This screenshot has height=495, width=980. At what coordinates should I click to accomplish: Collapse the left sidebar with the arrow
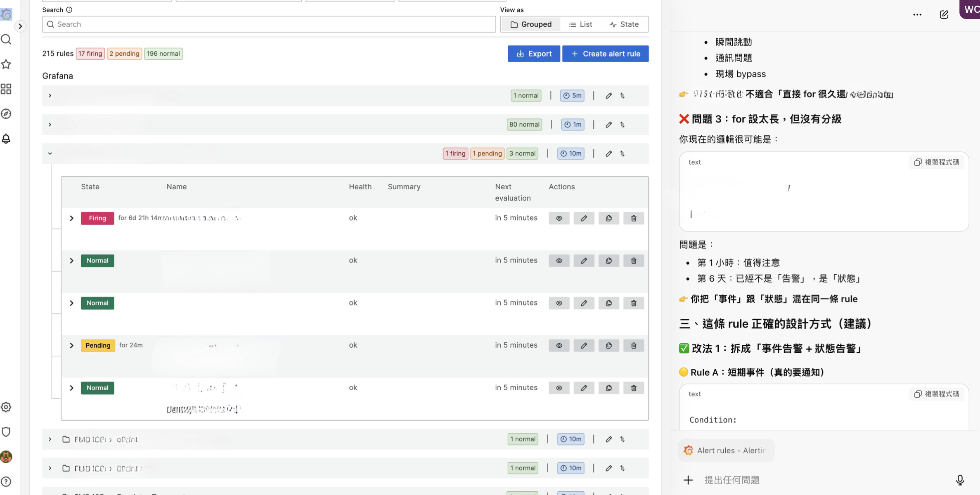coord(20,26)
